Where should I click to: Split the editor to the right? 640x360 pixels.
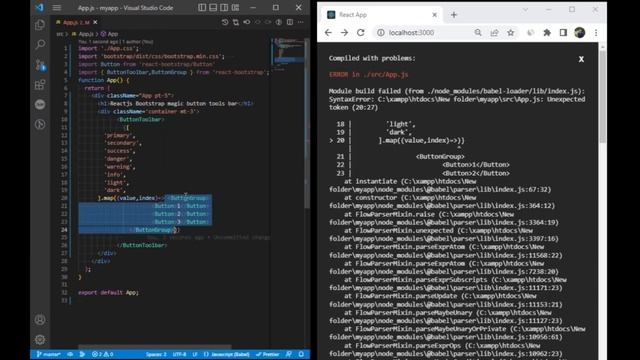pos(290,22)
